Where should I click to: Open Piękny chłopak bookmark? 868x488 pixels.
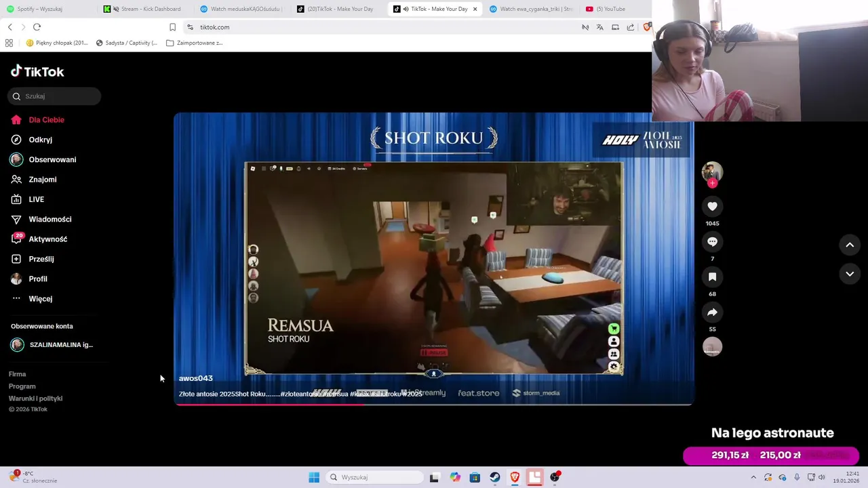click(x=57, y=43)
